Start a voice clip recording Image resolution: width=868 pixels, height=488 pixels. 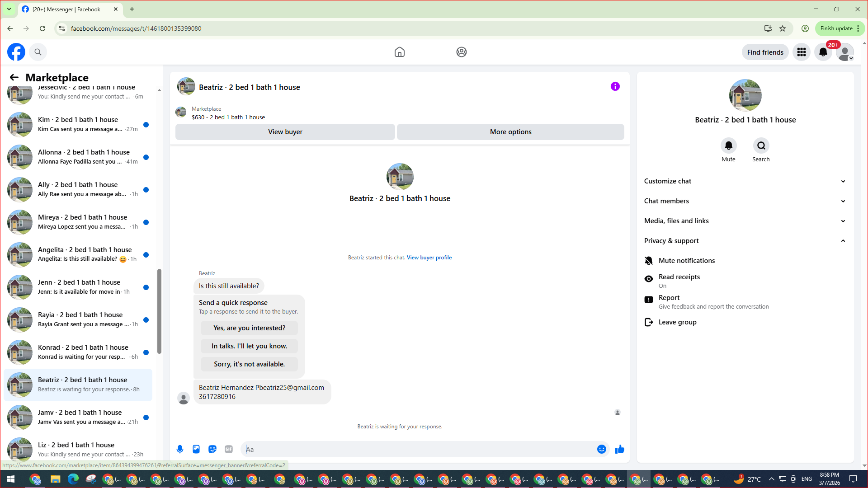(x=180, y=449)
